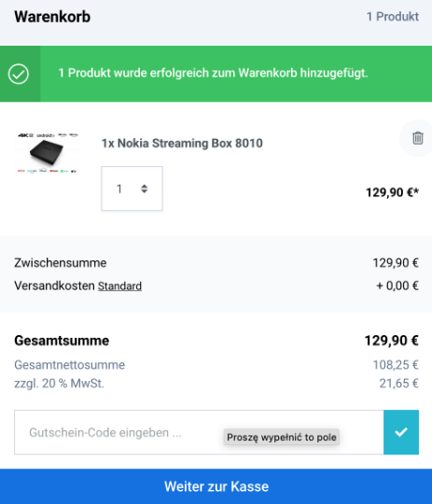Click the Versandkosten label
The width and height of the screenshot is (432, 504).
54,286
